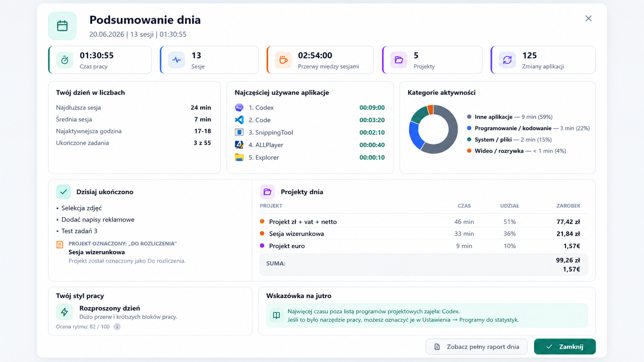This screenshot has height=362, width=644.
Task: Select the Sesja wizerunkowa project row name
Action: coord(297,234)
